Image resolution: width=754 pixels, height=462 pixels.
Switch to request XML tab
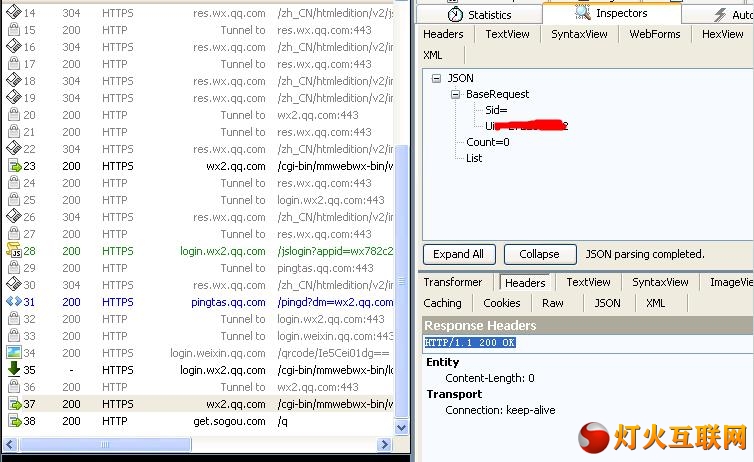click(433, 55)
